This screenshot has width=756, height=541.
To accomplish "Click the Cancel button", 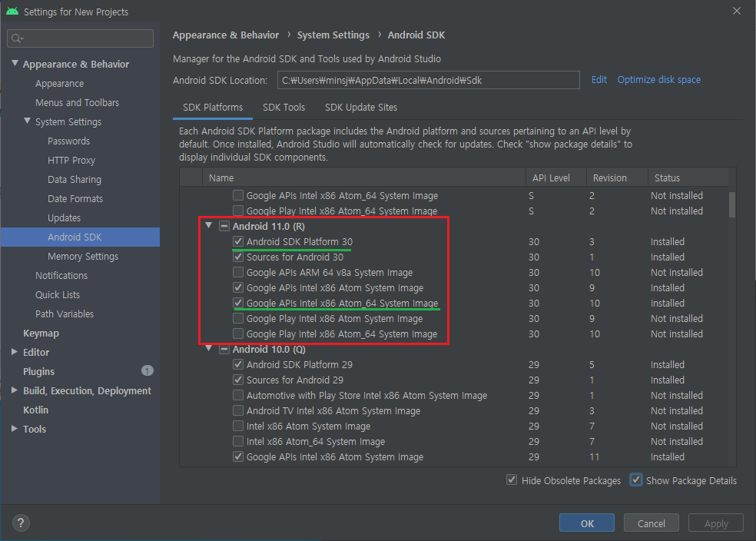I will (651, 523).
